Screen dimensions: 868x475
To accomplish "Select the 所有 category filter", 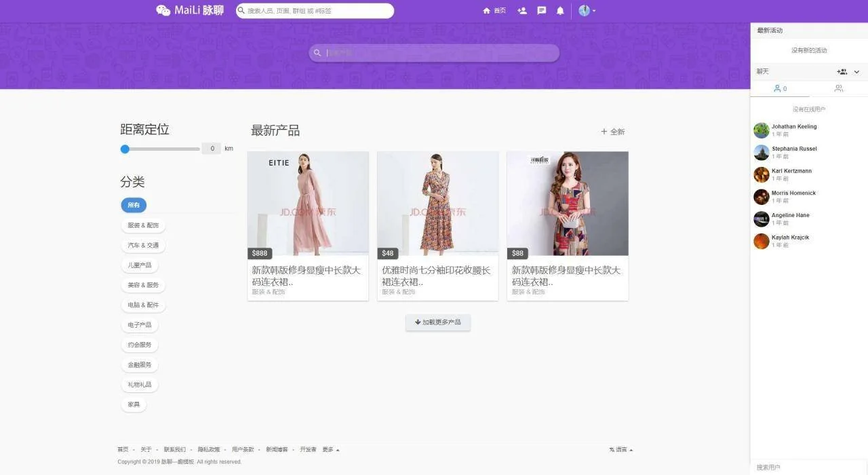I will 134,205.
